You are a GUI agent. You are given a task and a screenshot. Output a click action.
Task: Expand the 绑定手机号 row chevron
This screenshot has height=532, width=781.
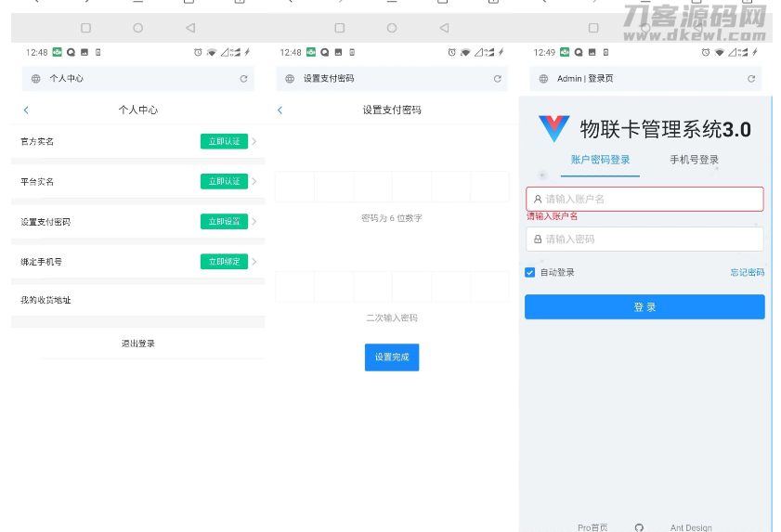(254, 262)
